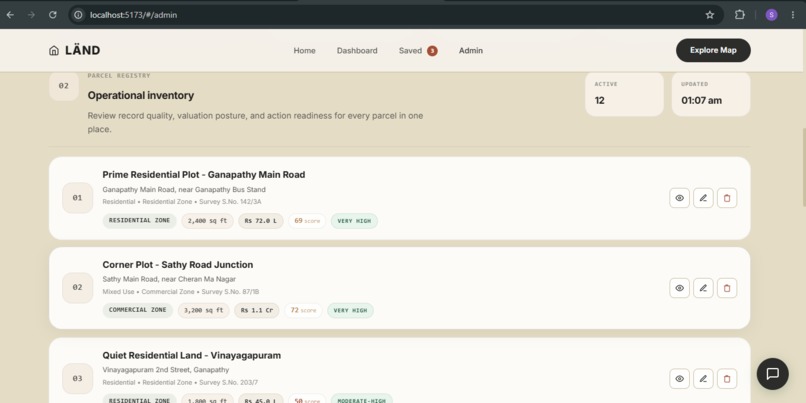Edit the Prime Residential Plot parcel
Image resolution: width=806 pixels, height=403 pixels.
point(703,198)
